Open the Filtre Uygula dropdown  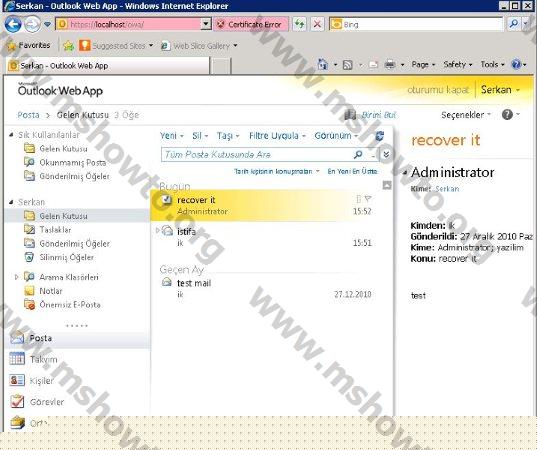277,136
